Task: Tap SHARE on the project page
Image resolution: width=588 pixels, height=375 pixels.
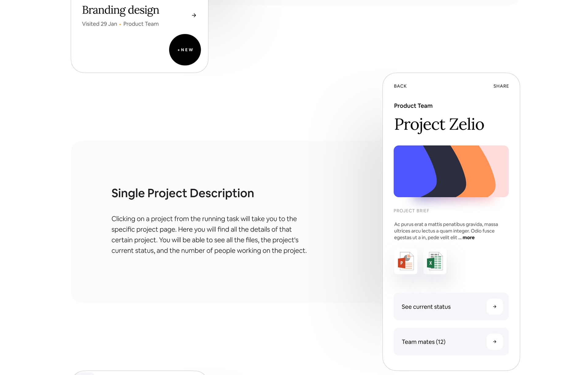Action: pos(501,86)
